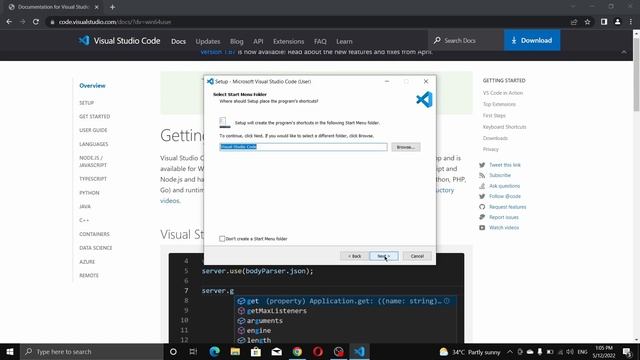The height and width of the screenshot is (360, 640).
Task: Expand C++ section in sidebar
Action: coord(84,220)
